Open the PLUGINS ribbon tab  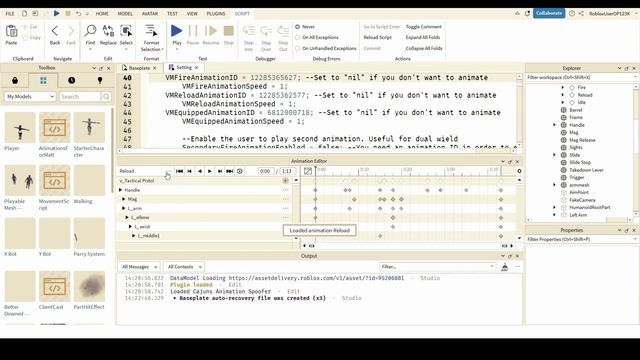click(x=216, y=14)
